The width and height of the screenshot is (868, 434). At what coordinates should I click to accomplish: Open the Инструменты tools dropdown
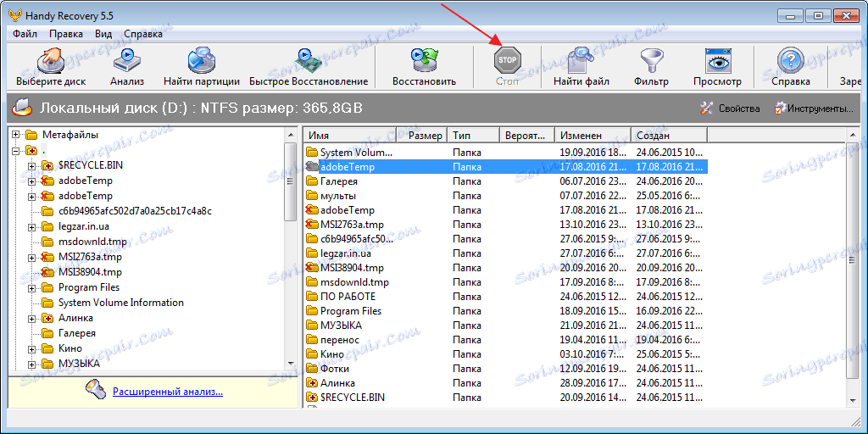814,108
